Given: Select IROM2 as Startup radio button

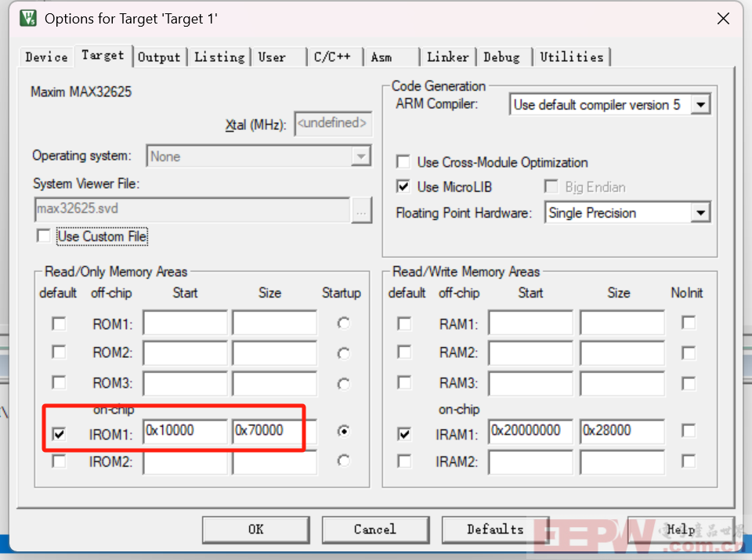Looking at the screenshot, I should [343, 461].
